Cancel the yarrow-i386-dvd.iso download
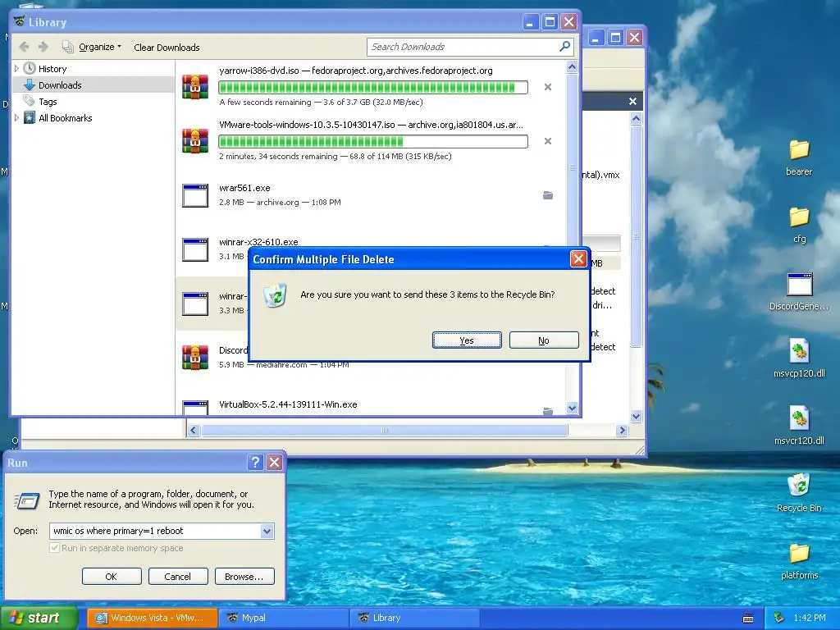This screenshot has width=840, height=630. pyautogui.click(x=547, y=87)
